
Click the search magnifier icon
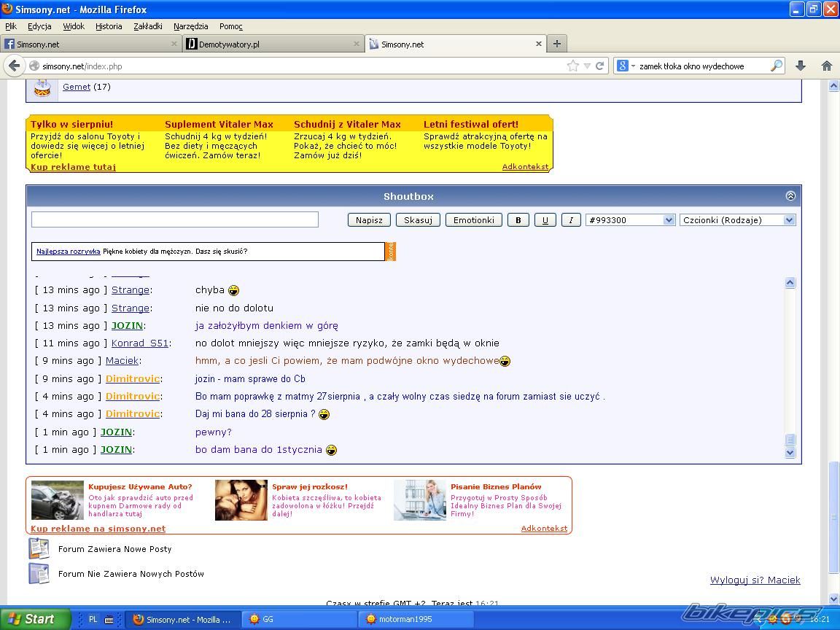click(x=777, y=66)
